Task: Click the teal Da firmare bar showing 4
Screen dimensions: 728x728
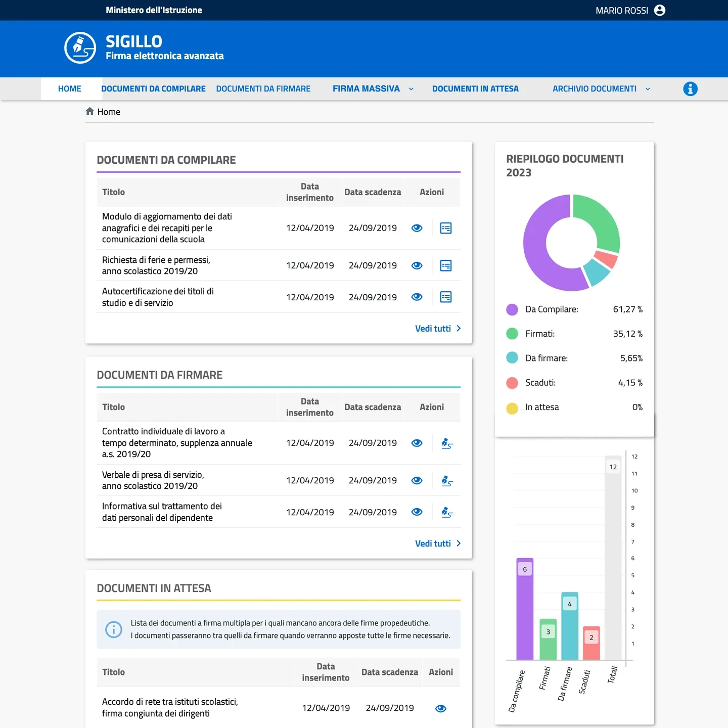Action: point(570,626)
